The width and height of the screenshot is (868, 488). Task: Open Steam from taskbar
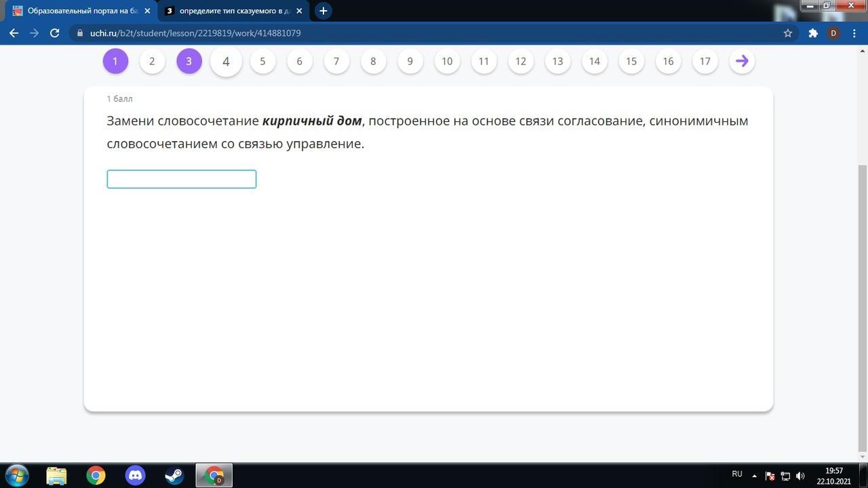(174, 476)
